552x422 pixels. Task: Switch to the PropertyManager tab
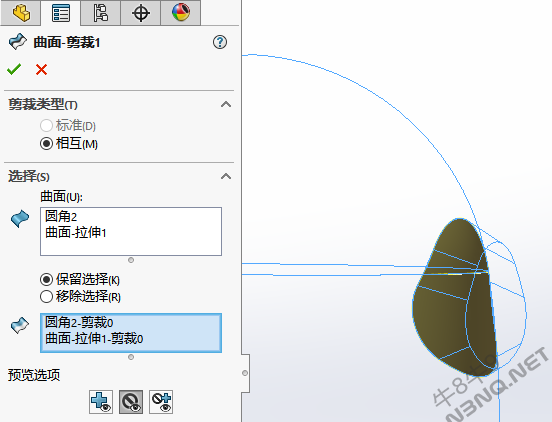(61, 13)
